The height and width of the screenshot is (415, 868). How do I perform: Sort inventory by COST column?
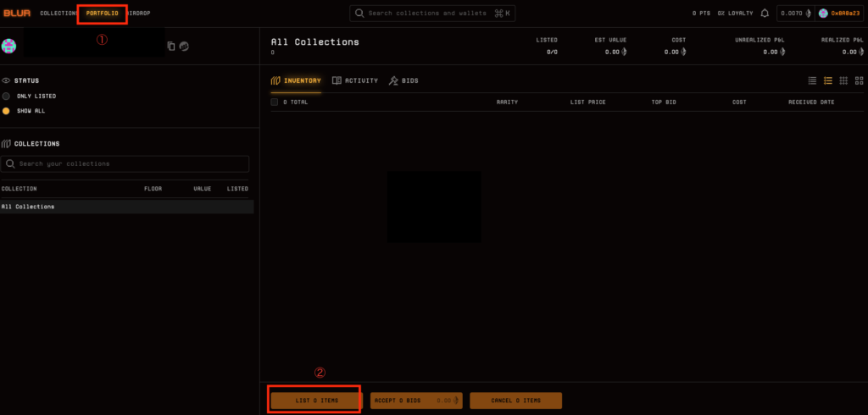pos(739,102)
